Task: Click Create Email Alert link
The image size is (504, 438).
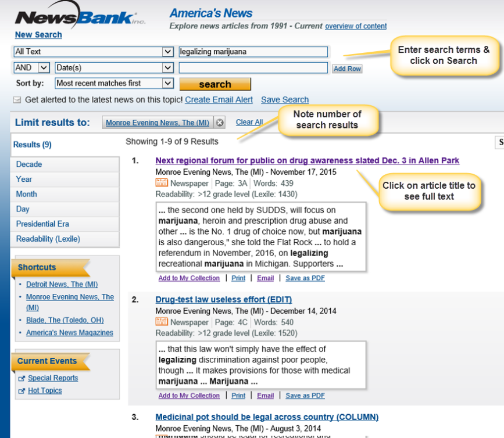Action: point(219,100)
